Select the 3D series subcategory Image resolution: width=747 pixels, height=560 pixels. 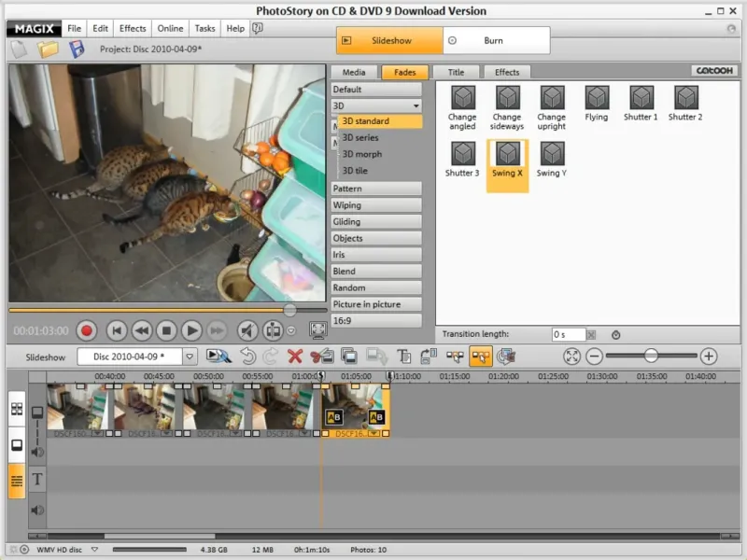(x=360, y=137)
